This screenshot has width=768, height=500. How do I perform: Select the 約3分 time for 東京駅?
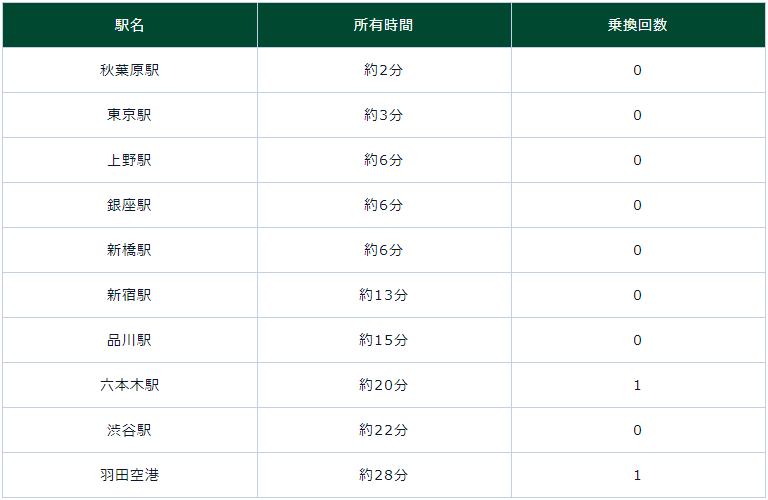383,115
